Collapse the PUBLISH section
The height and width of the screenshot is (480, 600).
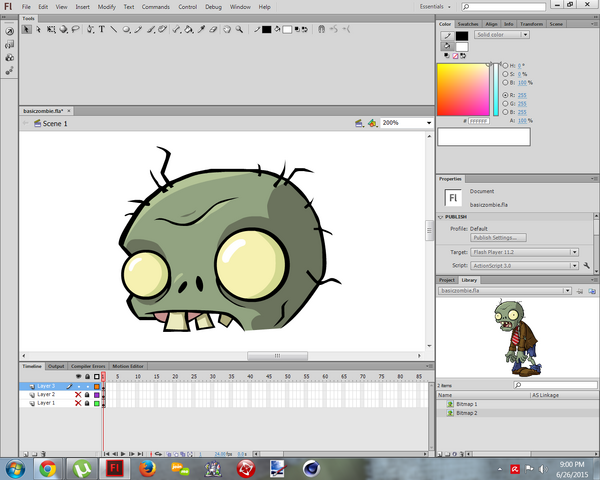[x=440, y=217]
